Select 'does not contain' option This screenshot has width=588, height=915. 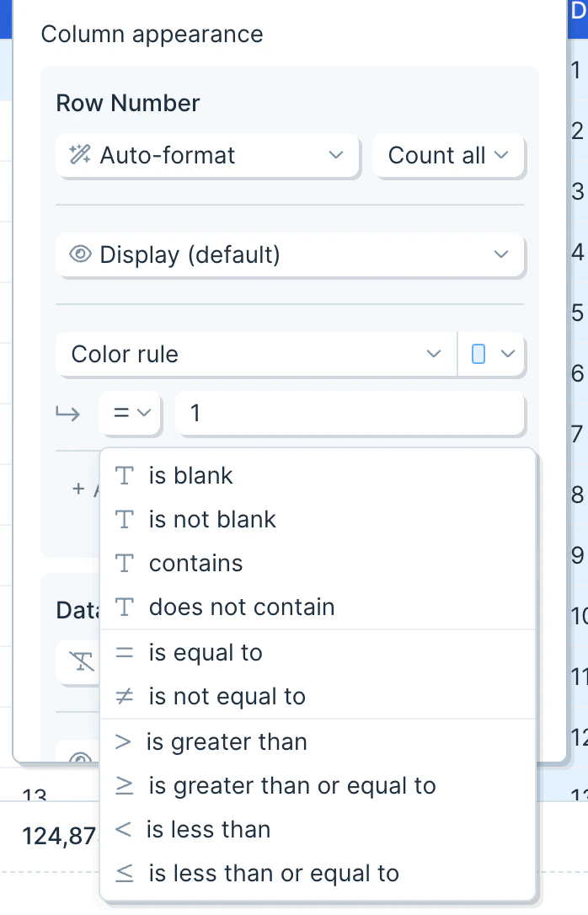click(242, 607)
